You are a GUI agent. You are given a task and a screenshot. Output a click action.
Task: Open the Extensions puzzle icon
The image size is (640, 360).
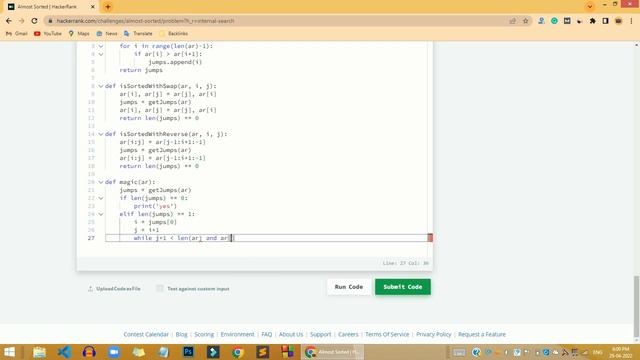pyautogui.click(x=593, y=21)
